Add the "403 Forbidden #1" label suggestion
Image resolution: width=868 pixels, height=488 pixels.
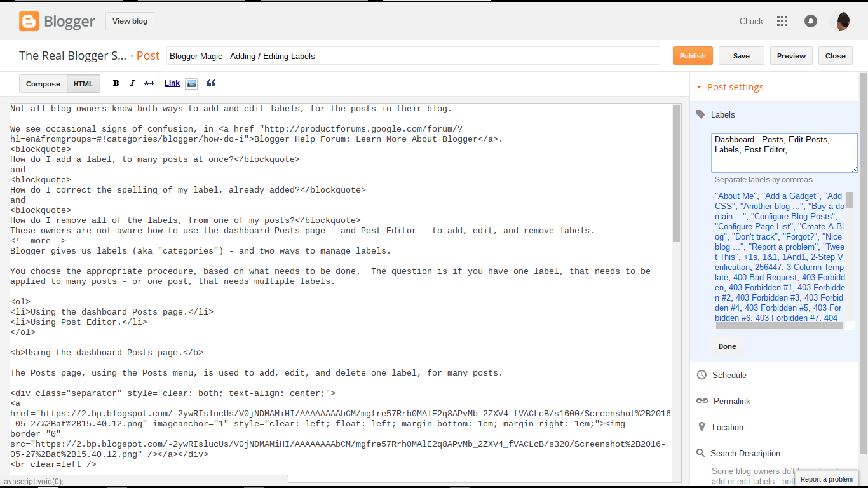(x=761, y=287)
